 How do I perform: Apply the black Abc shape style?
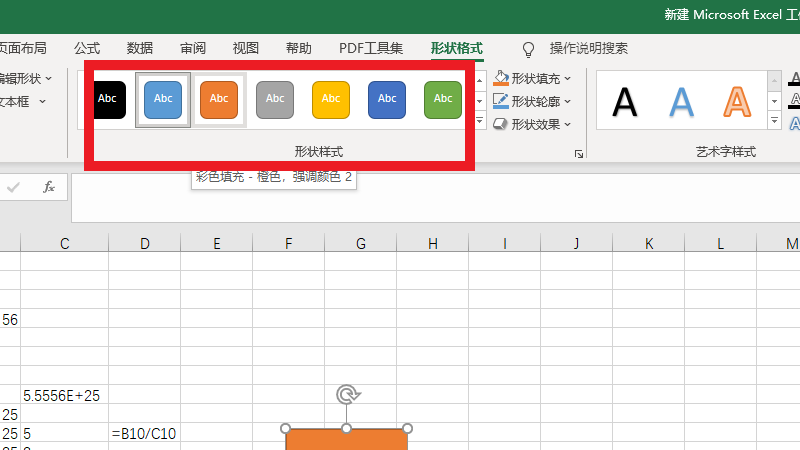coord(108,99)
